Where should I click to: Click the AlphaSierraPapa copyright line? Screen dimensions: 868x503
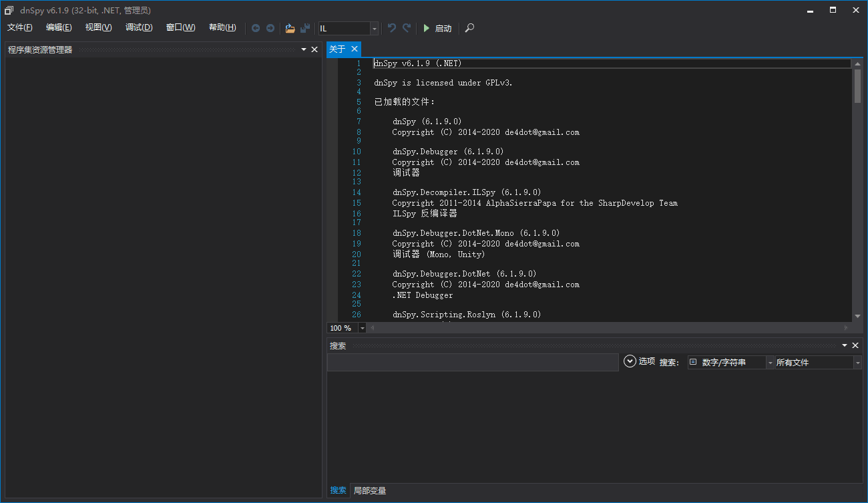point(535,203)
